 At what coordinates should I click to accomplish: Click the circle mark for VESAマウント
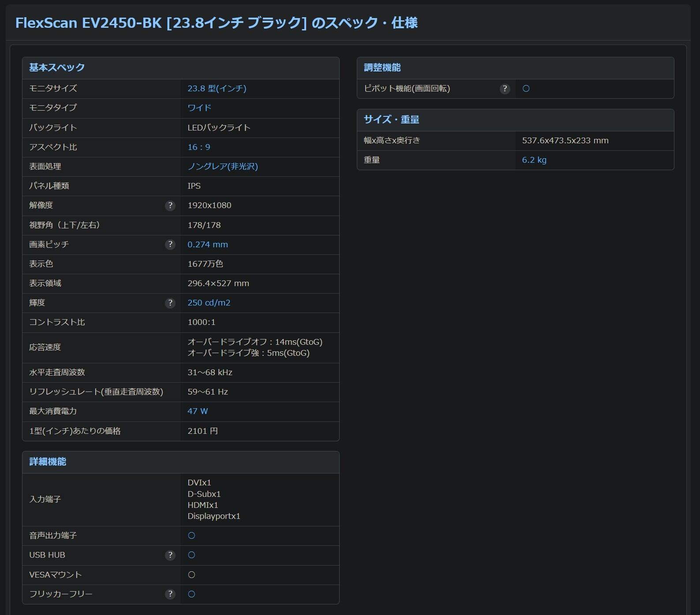tap(191, 575)
